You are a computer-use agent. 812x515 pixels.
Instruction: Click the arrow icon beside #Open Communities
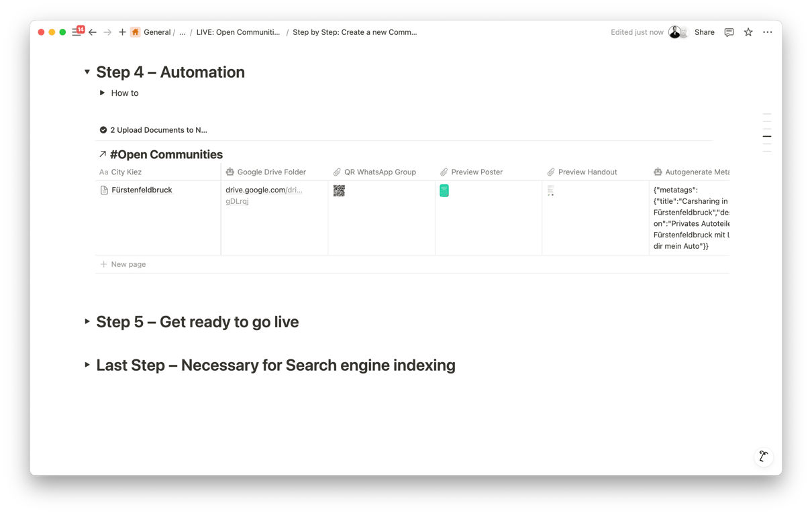click(103, 154)
